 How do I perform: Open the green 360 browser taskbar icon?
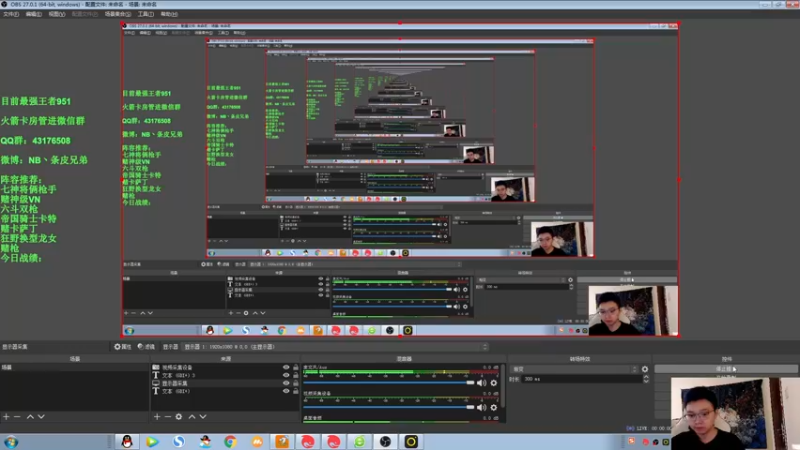(360, 442)
